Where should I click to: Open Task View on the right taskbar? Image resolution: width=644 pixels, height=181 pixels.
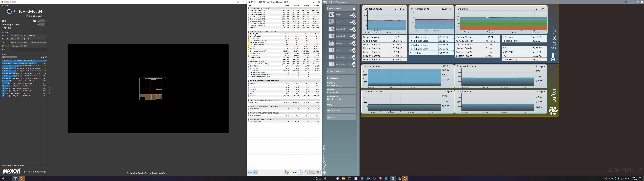pos(331,178)
